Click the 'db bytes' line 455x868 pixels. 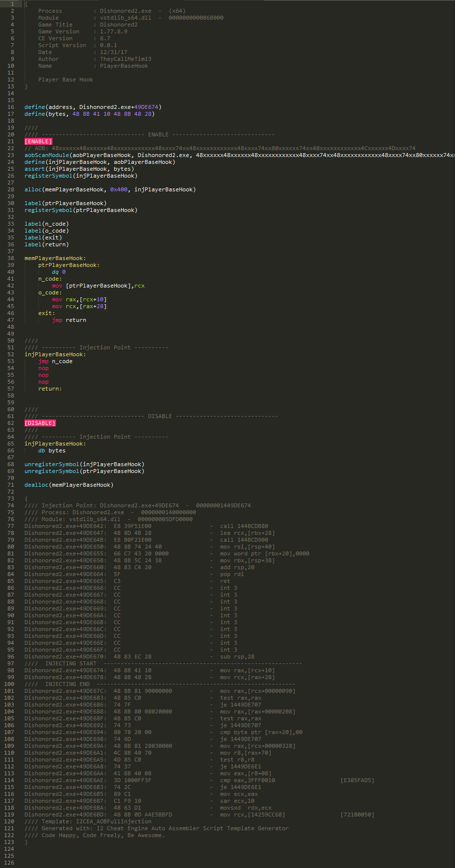52,450
